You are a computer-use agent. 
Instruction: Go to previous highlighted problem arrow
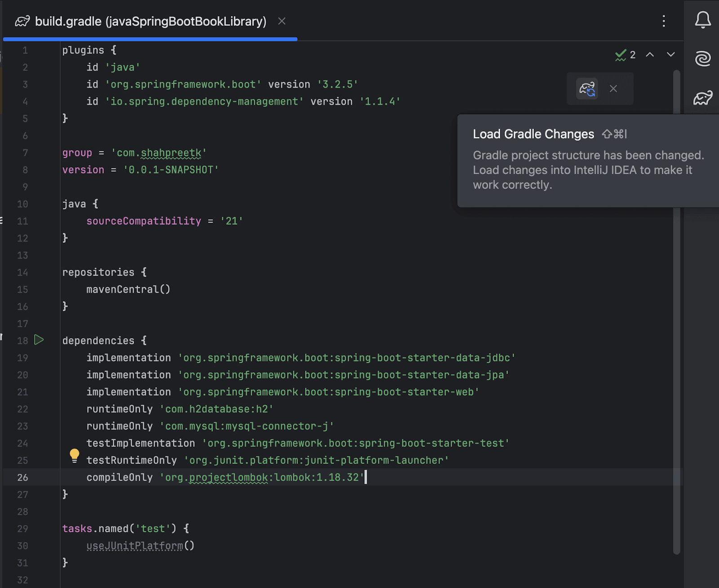click(x=650, y=54)
